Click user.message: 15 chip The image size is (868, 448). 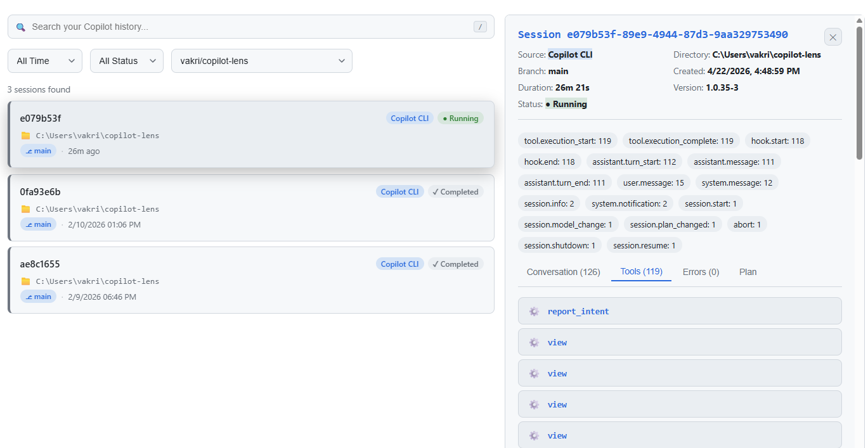(x=654, y=182)
